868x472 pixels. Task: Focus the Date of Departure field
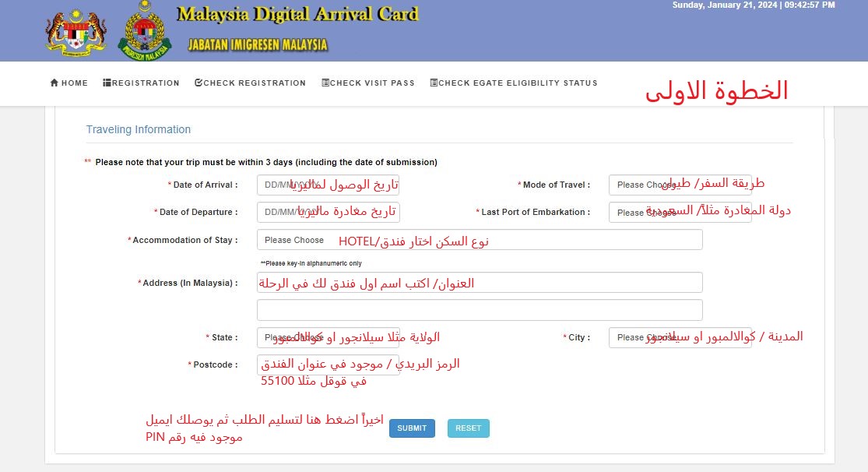coord(328,212)
